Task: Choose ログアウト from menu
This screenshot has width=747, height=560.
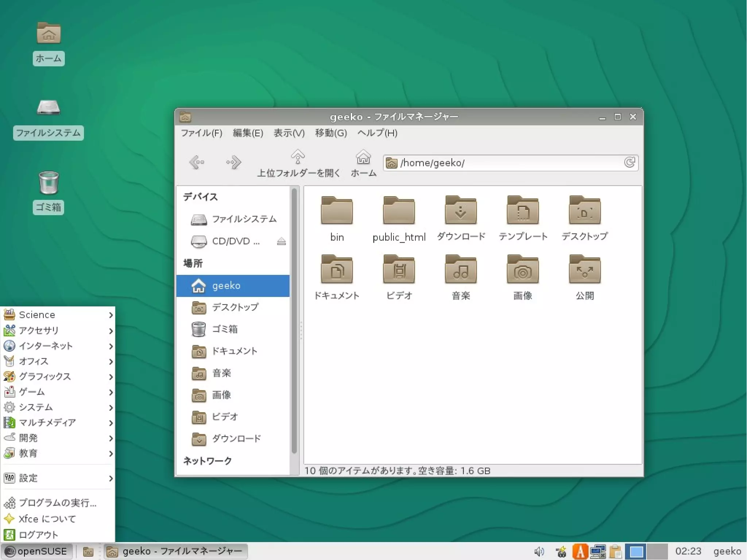Action: tap(58, 535)
